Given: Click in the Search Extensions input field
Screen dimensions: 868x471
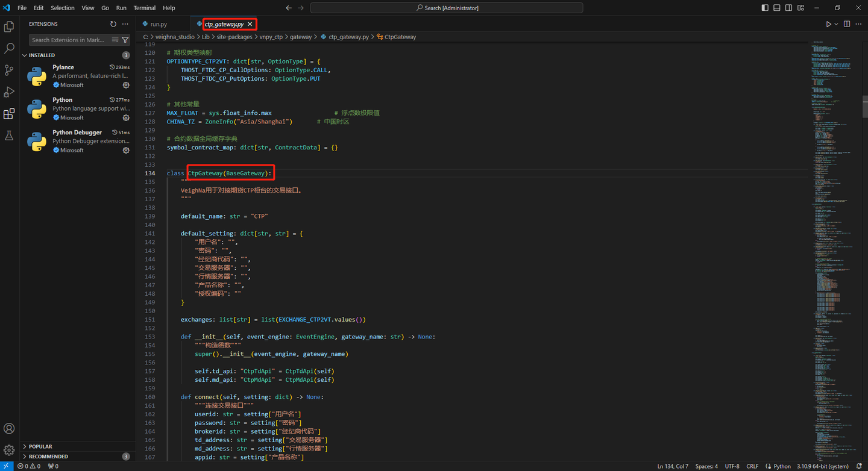Looking at the screenshot, I should pyautogui.click(x=68, y=40).
